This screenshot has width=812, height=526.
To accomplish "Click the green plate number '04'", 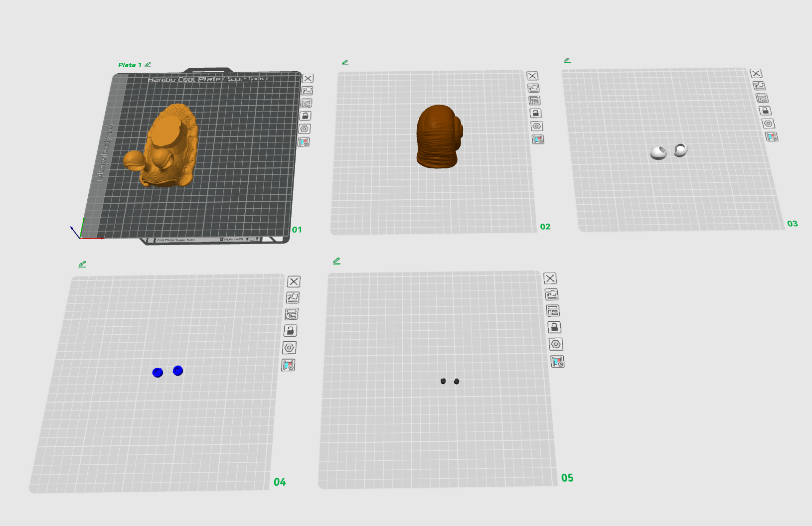I will 280,482.
